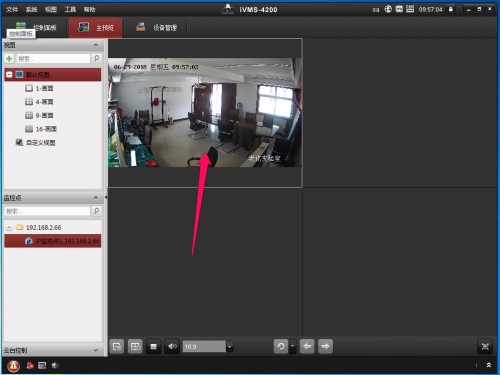The height and width of the screenshot is (375, 500).
Task: Toggle full screen mode icon
Action: click(485, 346)
